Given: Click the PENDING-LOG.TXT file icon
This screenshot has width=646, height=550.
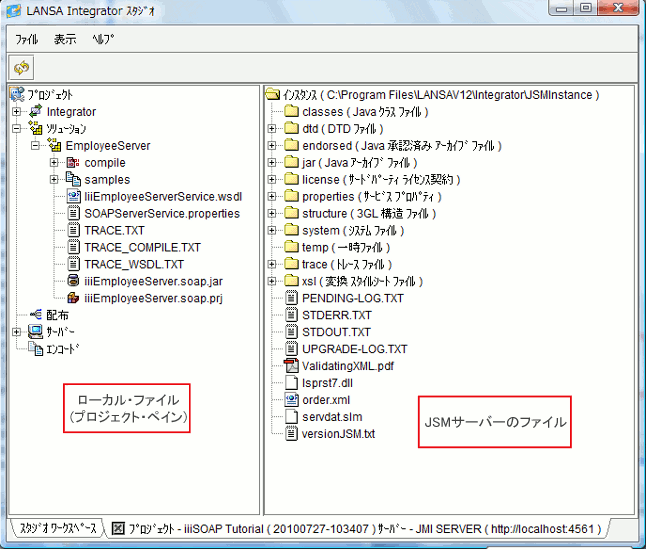Looking at the screenshot, I should click(291, 297).
